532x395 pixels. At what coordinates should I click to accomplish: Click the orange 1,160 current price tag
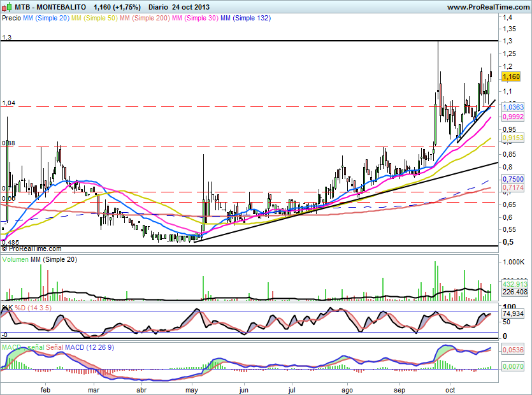(511, 76)
